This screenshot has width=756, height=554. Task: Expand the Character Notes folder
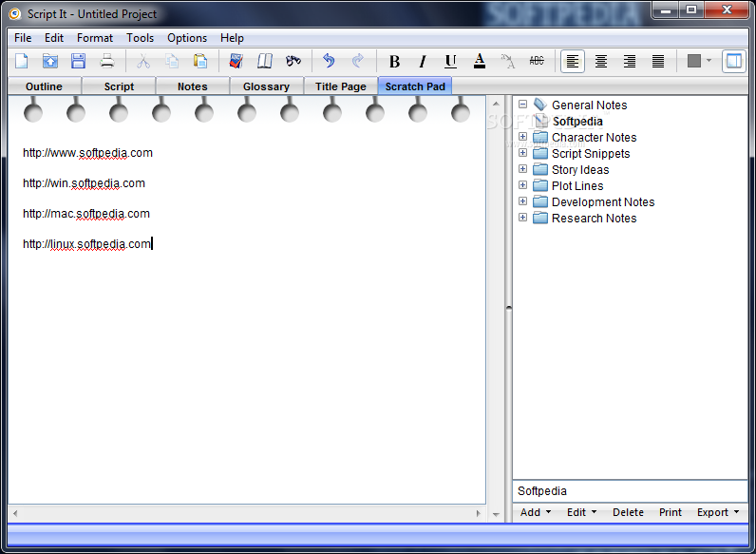coord(522,137)
